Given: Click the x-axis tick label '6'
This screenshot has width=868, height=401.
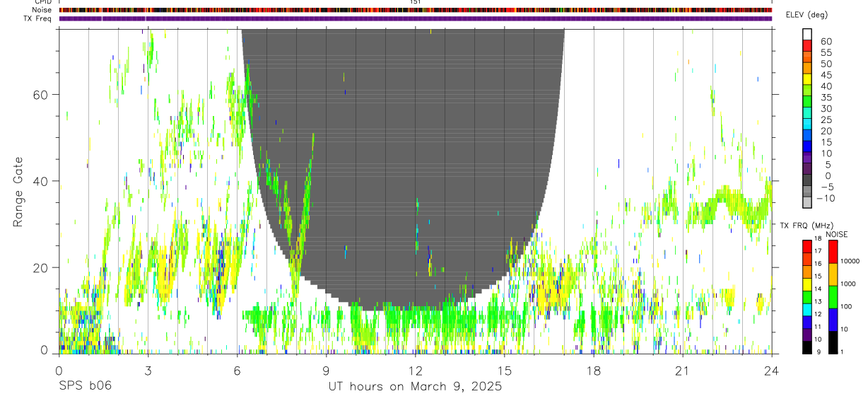Looking at the screenshot, I should click(x=237, y=370).
